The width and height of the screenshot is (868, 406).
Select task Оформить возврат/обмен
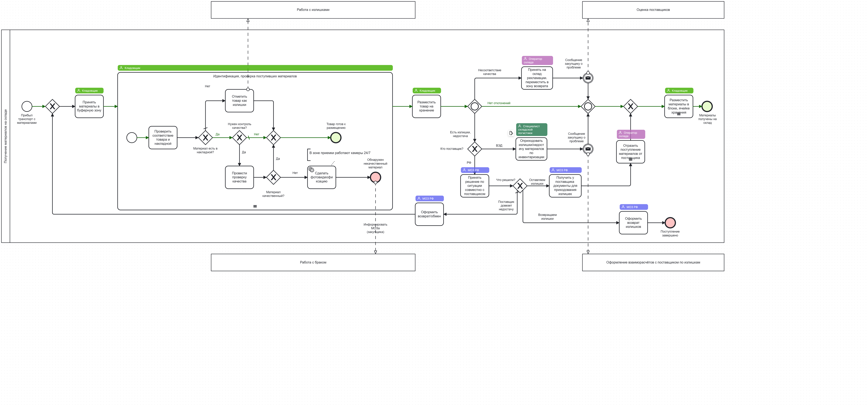point(429,214)
